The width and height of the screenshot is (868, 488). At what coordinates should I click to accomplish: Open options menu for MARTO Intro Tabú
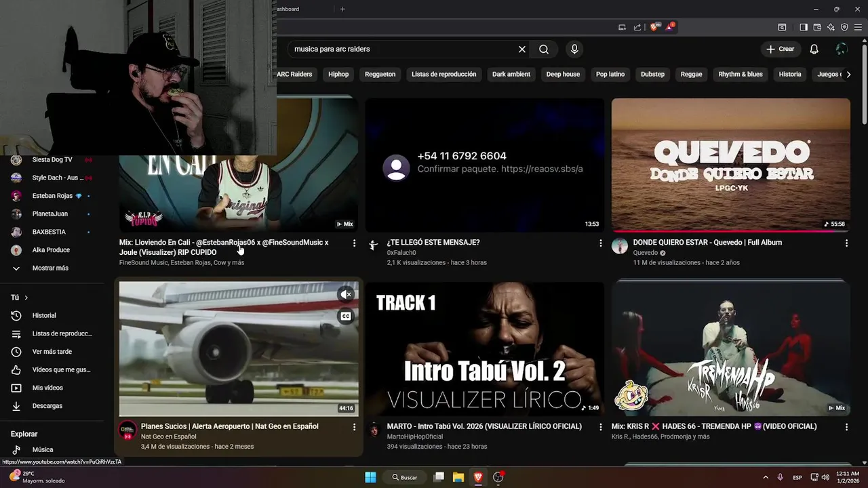[600, 427]
